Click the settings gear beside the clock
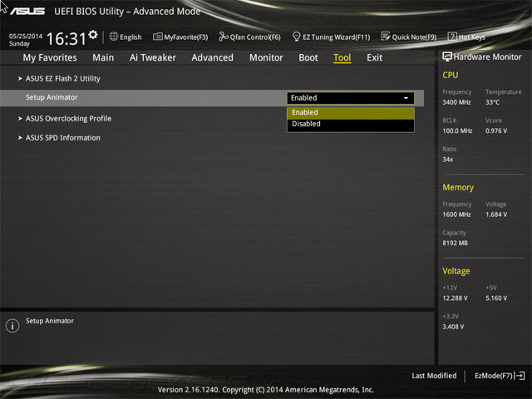The width and height of the screenshot is (532, 399). coord(92,35)
